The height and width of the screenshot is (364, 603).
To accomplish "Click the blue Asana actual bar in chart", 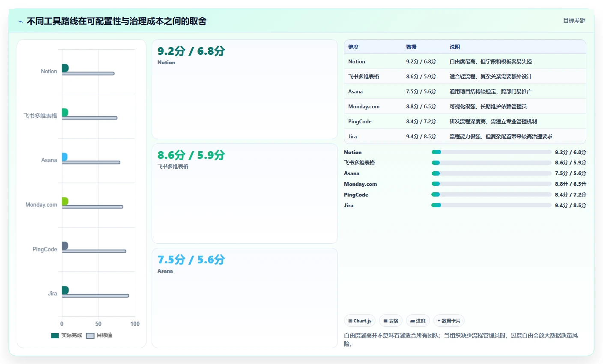I will coord(65,157).
